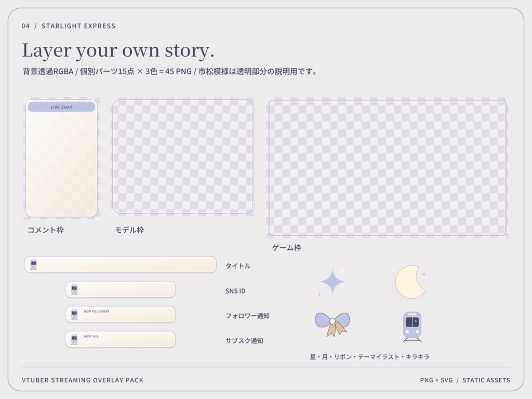This screenshot has width=532, height=399.
Task: Click the サブスク通知 label
Action: (x=244, y=341)
